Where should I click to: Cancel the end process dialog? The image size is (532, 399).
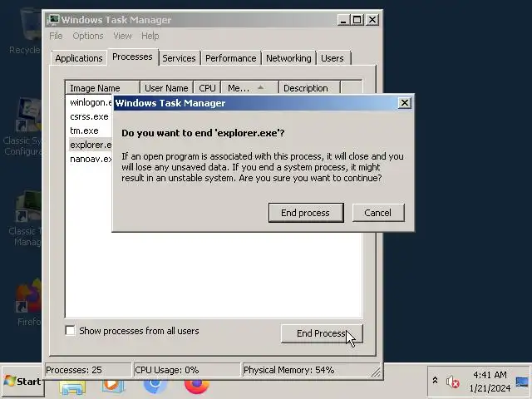378,213
